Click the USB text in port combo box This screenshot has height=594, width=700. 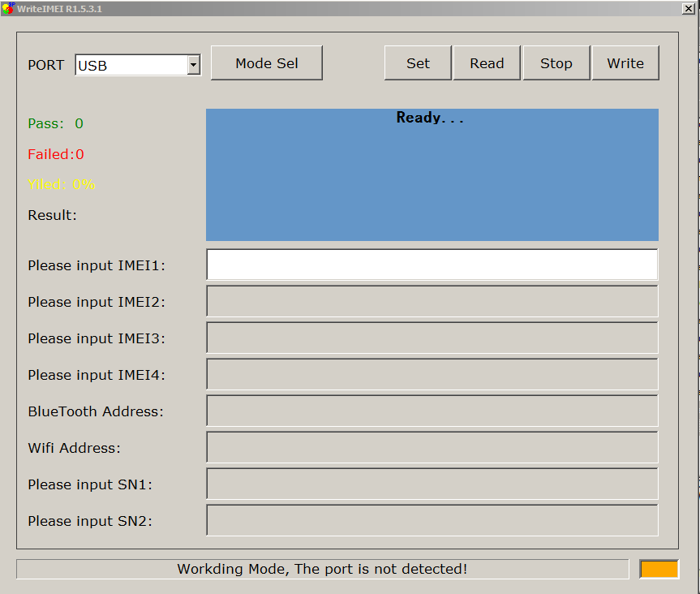(x=92, y=66)
